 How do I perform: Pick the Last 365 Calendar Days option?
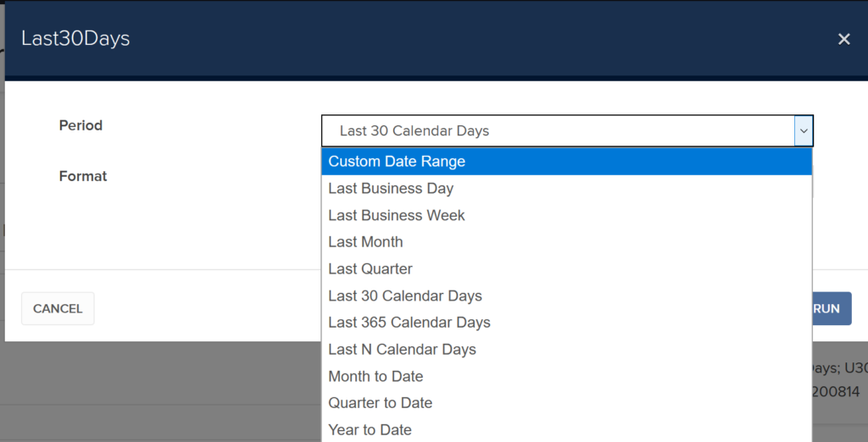pyautogui.click(x=567, y=323)
